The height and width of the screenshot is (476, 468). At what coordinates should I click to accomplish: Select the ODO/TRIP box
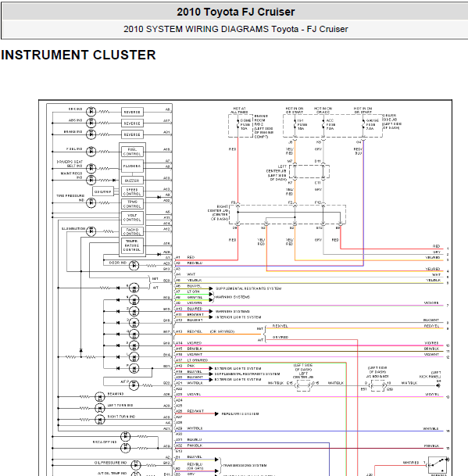(103, 191)
